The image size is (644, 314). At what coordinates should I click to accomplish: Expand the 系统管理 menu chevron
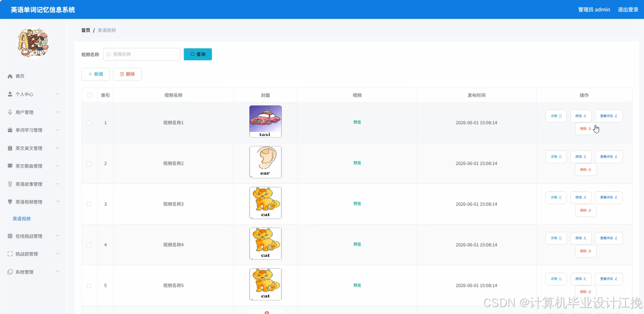(x=58, y=272)
